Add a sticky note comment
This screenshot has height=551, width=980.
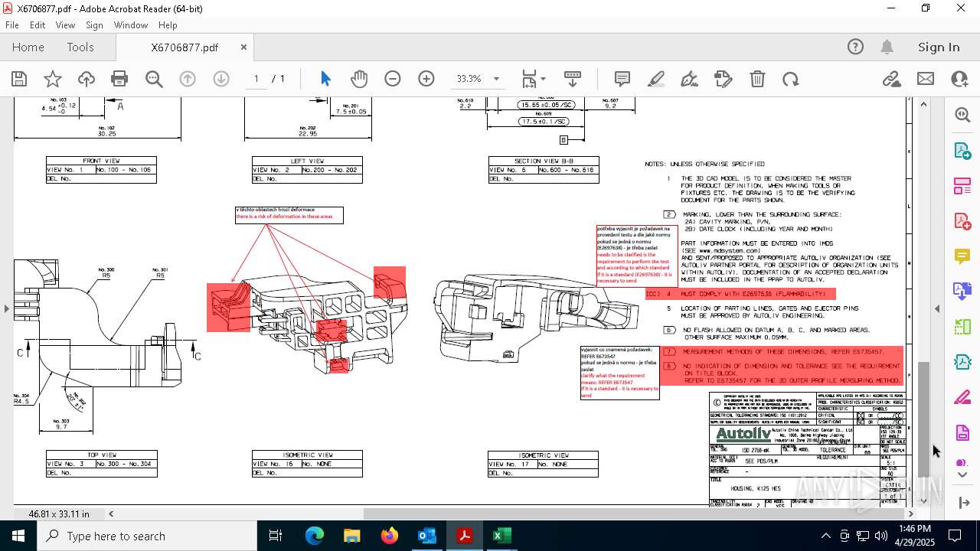(x=622, y=79)
